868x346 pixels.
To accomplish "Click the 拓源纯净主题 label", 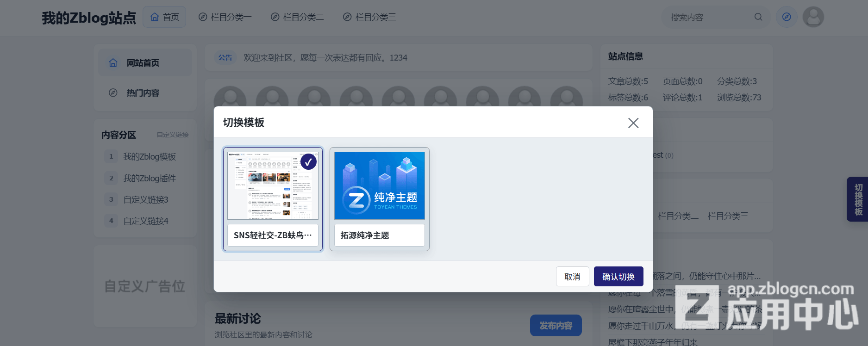I will click(380, 235).
